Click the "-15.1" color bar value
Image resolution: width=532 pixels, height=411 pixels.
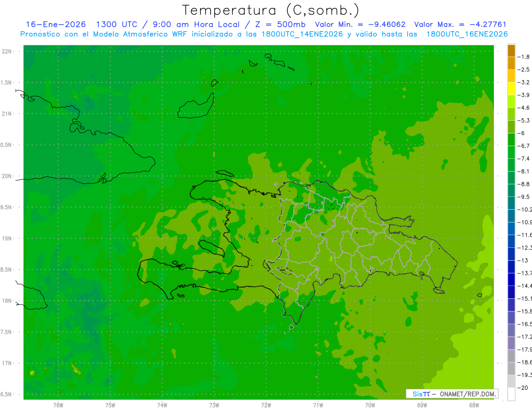pyautogui.click(x=526, y=298)
